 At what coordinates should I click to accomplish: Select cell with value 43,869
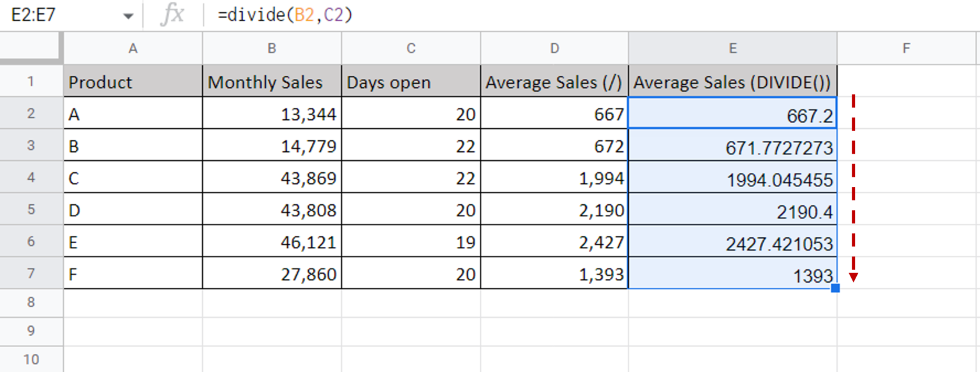tap(272, 179)
